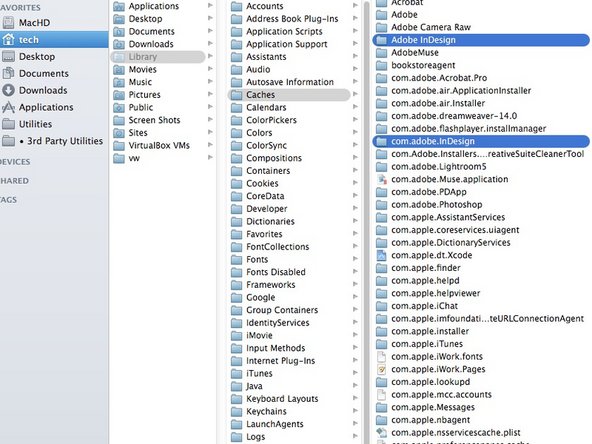This screenshot has height=444, width=592.
Task: Click the Documents icon in Favorites sidebar
Action: (8, 73)
